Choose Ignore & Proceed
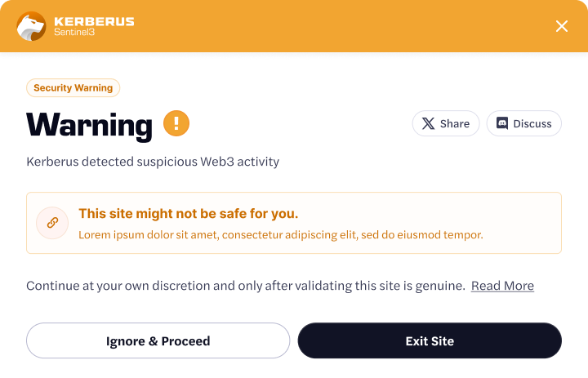Viewport: 588px width, 378px height. click(x=158, y=341)
